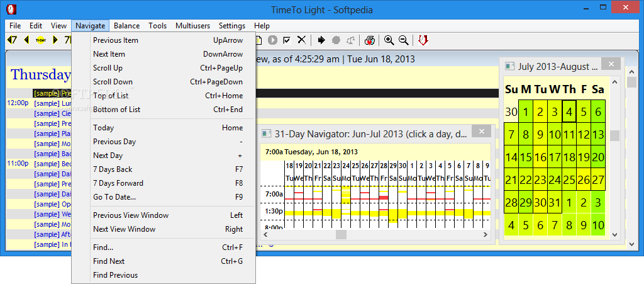Click the zoom in magnifier icon
The image size is (644, 284).
coord(389,40)
